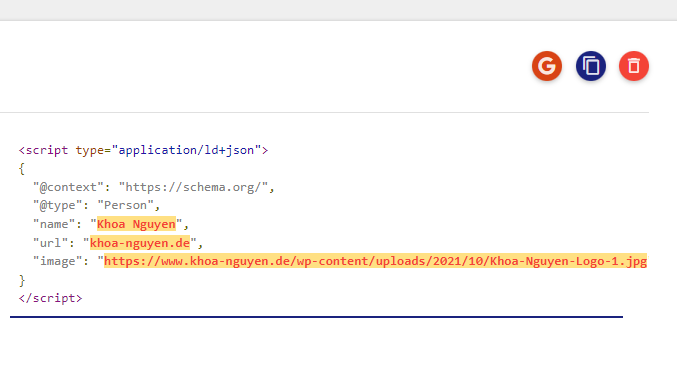
Task: Select the highlighted name "Khoa Nguyen"
Action: pyautogui.click(x=136, y=224)
